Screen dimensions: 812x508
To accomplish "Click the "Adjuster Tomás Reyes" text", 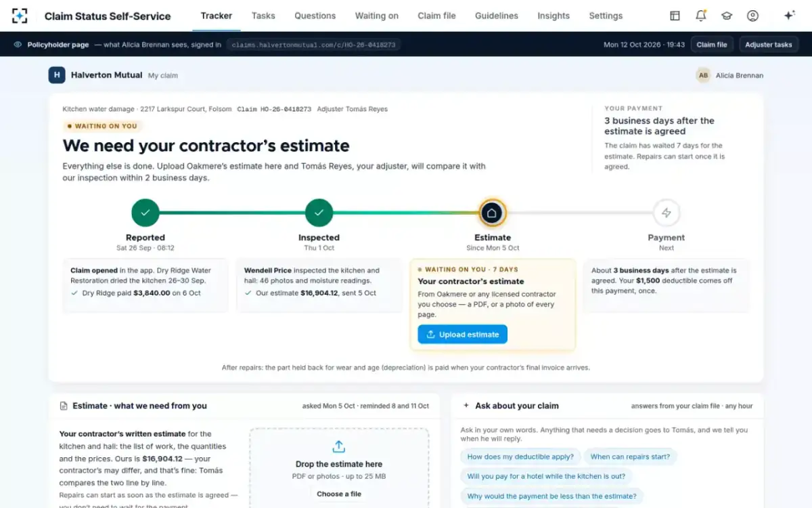I will point(353,109).
